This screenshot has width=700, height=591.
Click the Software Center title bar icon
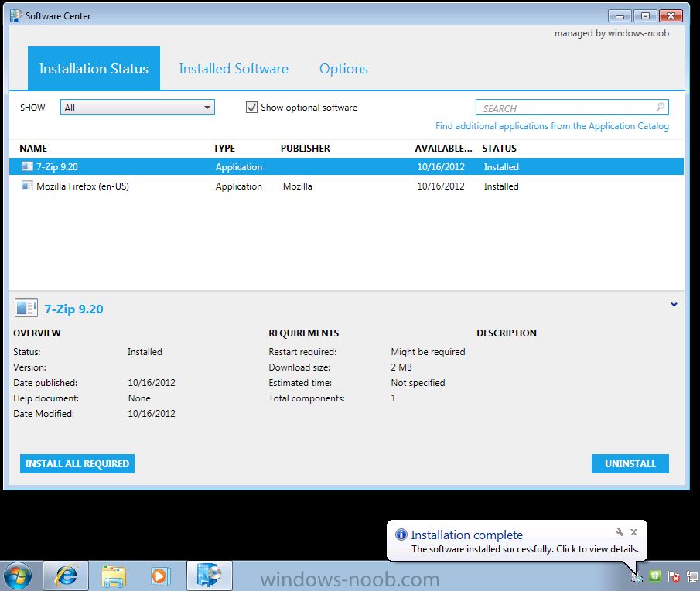16,15
